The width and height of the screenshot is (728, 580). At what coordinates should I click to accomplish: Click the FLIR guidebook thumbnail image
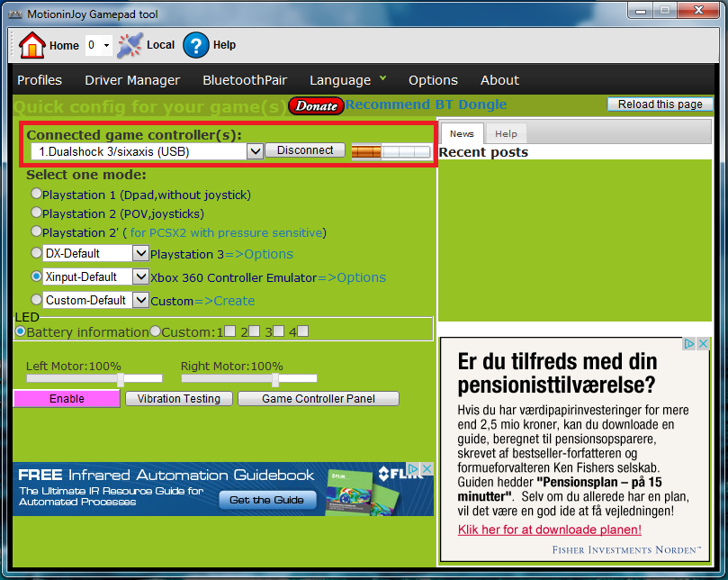(x=363, y=492)
